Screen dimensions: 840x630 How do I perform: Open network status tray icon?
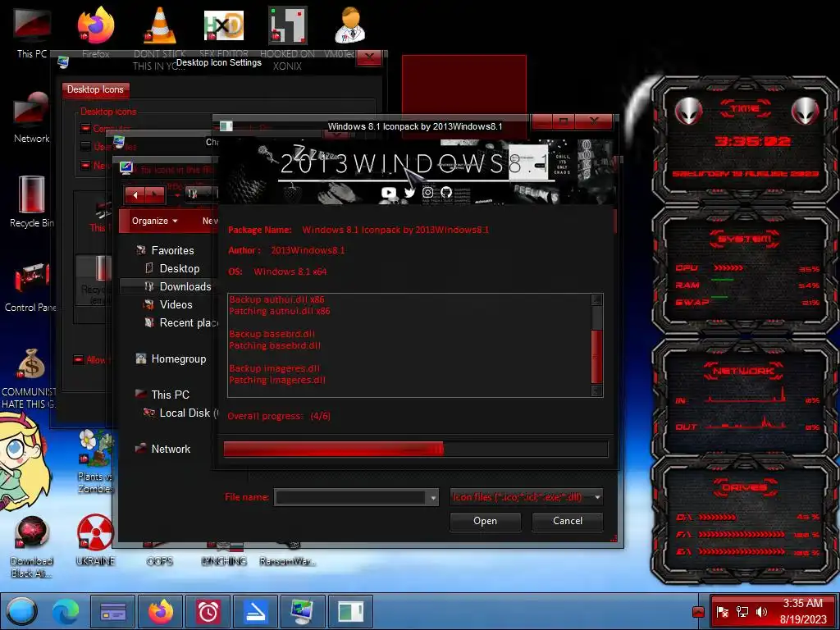point(742,611)
